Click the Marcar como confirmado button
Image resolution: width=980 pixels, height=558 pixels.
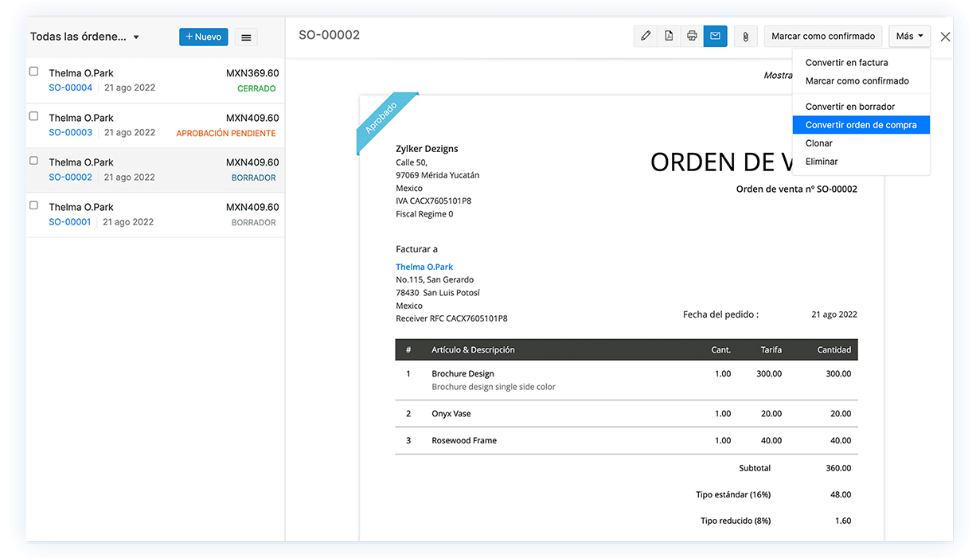822,36
